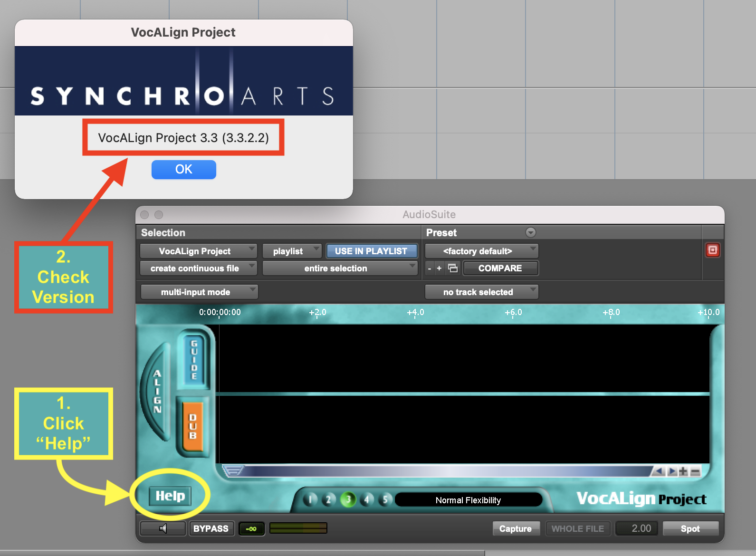Click the speaker preview icon
This screenshot has width=756, height=556.
coord(163,528)
